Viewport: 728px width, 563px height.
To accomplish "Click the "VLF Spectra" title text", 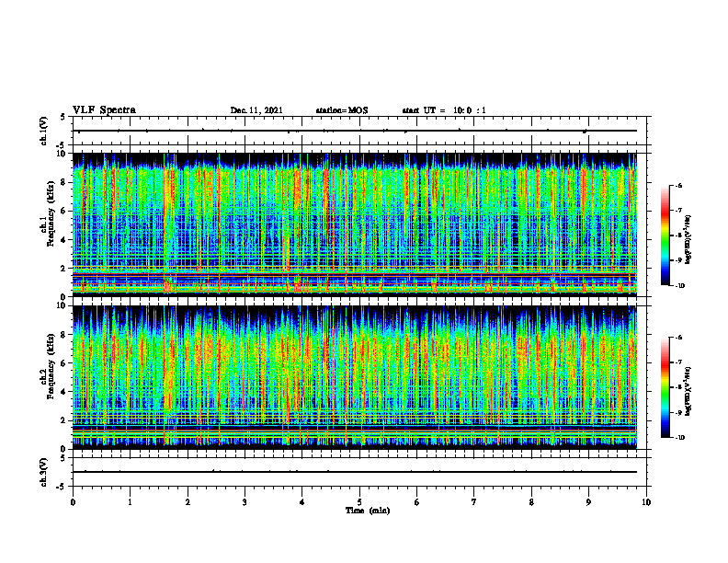I will coord(104,110).
